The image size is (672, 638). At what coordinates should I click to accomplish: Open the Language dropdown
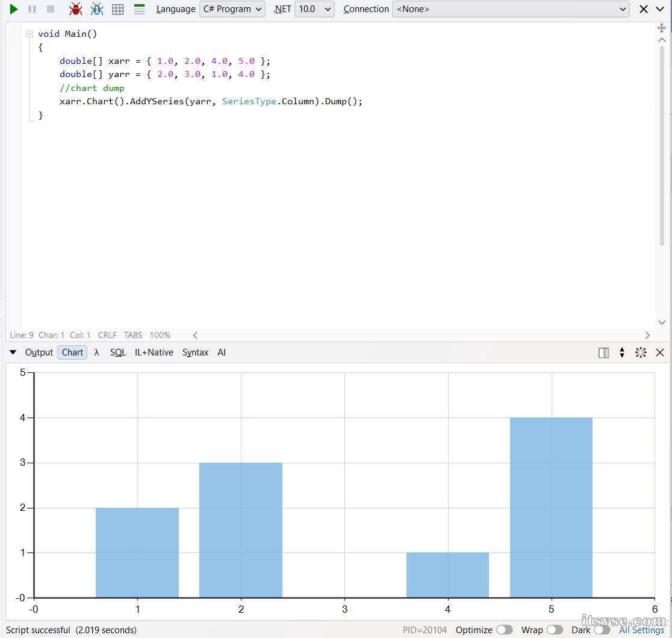(x=232, y=9)
